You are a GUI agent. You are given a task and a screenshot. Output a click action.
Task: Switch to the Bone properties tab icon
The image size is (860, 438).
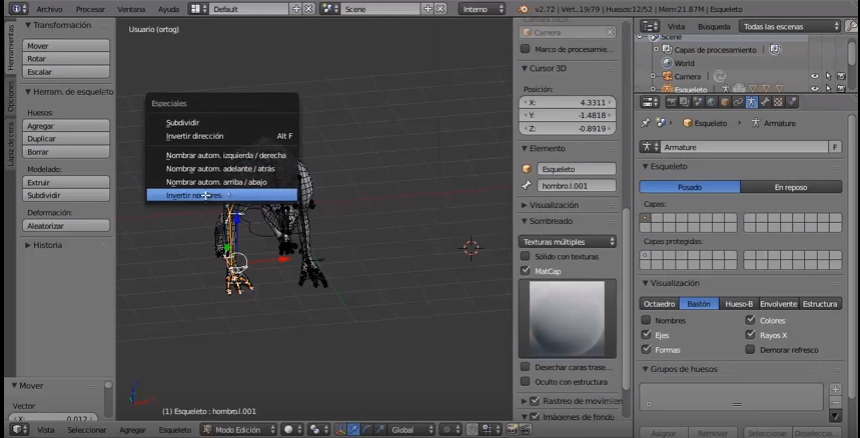764,102
